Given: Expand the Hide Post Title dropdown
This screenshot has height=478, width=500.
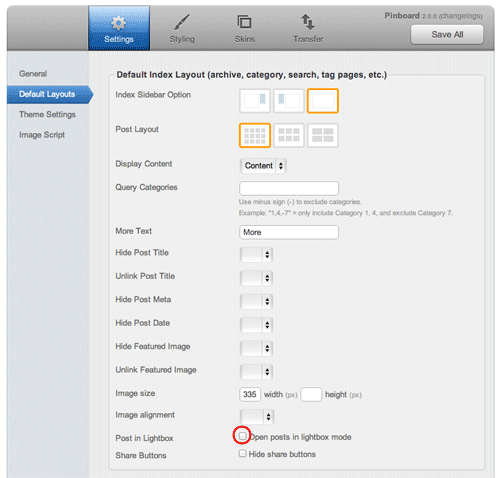Looking at the screenshot, I should 256,255.
